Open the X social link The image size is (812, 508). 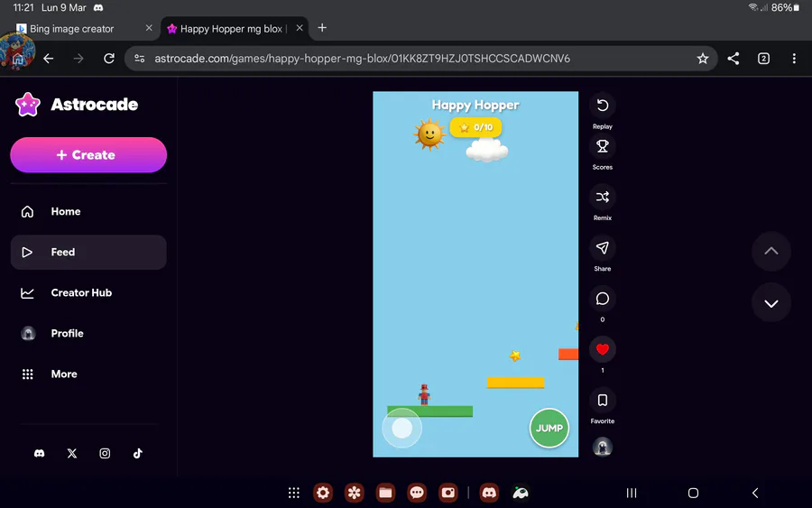(72, 454)
